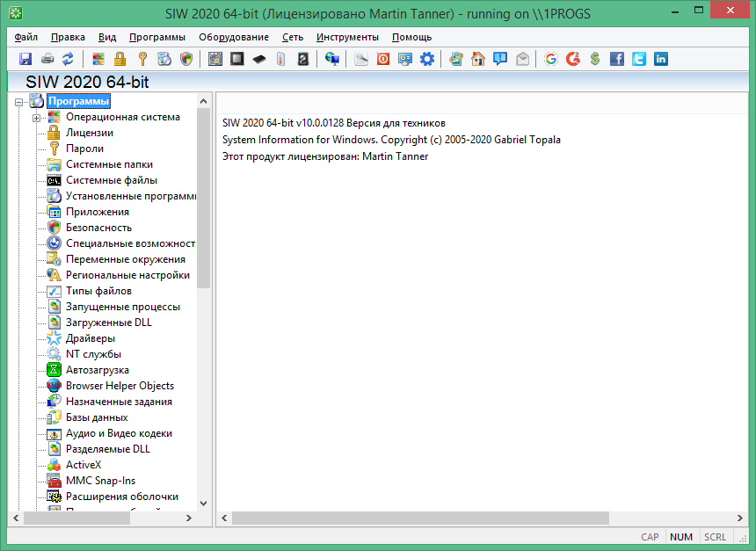Image resolution: width=756 pixels, height=551 pixels.
Task: Click the Refresh arrows toolbar icon
Action: point(68,59)
